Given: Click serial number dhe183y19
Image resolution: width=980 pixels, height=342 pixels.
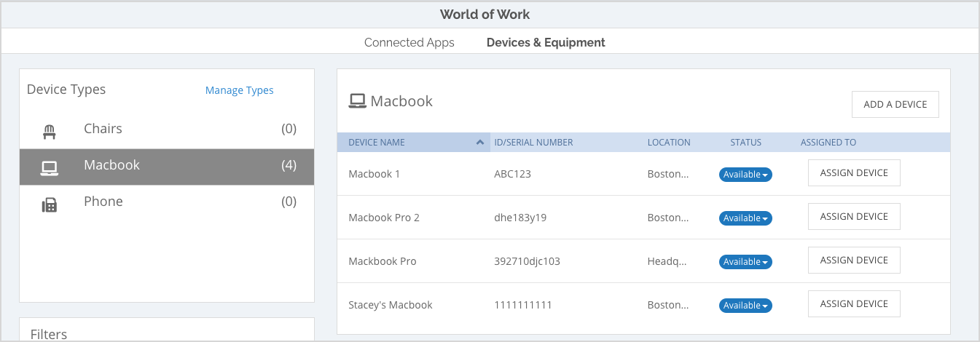Looking at the screenshot, I should (x=520, y=218).
